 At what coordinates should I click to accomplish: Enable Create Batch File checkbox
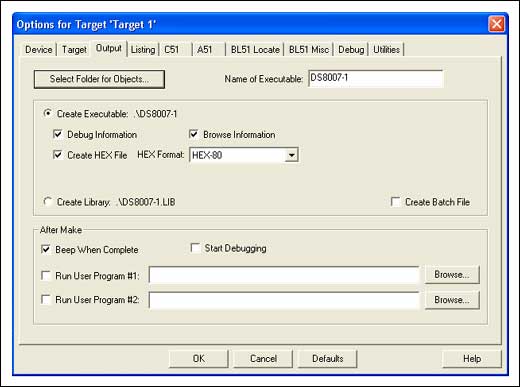click(x=395, y=202)
